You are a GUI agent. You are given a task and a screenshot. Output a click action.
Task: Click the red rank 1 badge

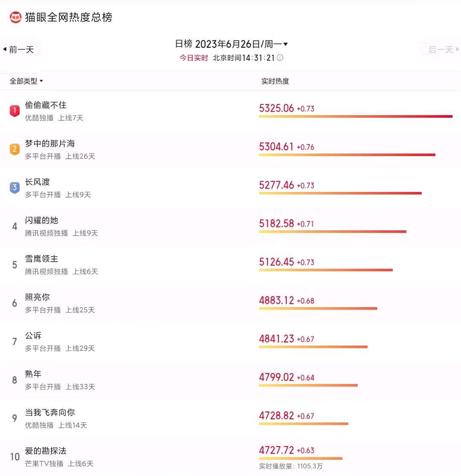pos(15,111)
